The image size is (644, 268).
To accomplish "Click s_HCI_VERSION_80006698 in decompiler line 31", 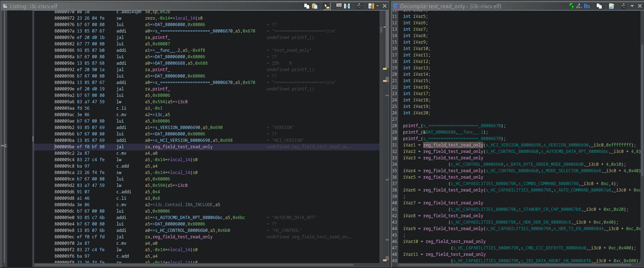I will [513, 145].
